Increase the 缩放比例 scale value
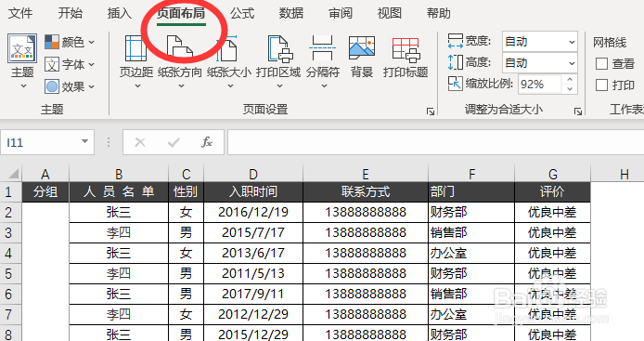 click(570, 80)
